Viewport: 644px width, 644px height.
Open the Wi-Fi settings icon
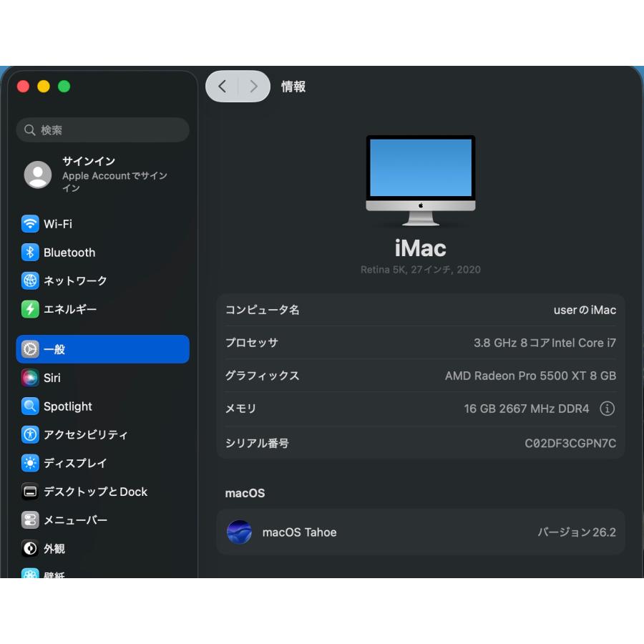pos(30,224)
